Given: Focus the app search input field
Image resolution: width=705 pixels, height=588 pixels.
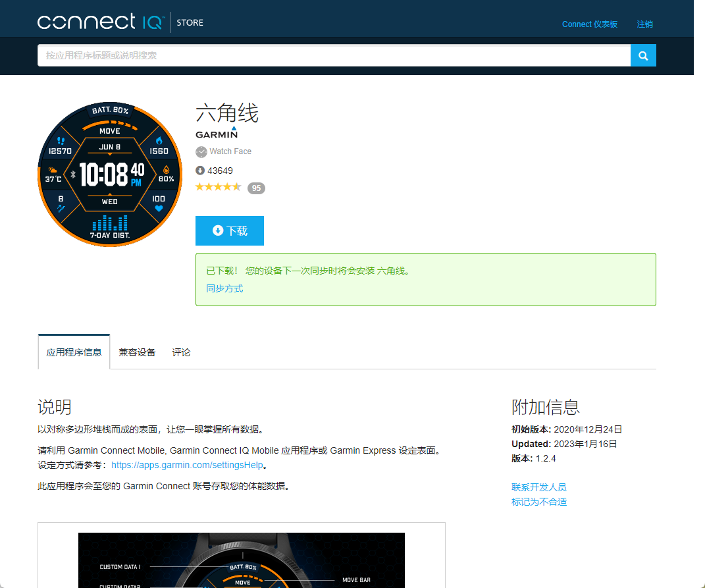Looking at the screenshot, I should [x=334, y=56].
